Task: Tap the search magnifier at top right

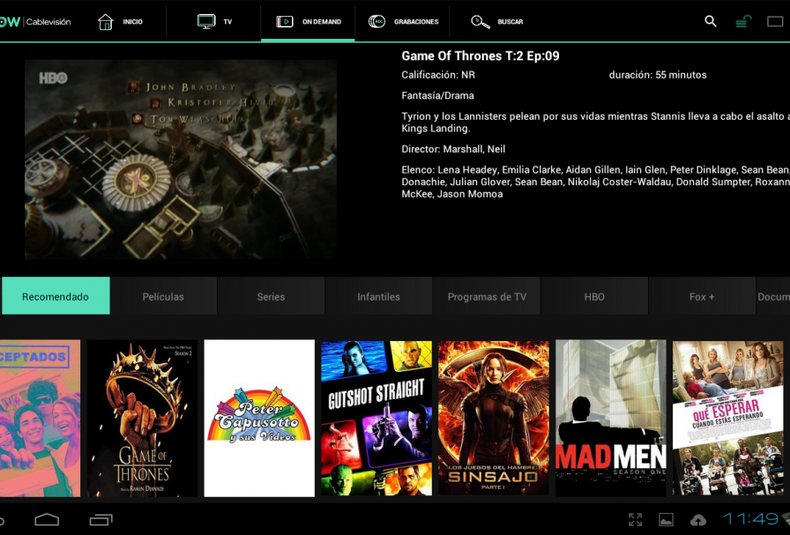Action: click(x=710, y=21)
